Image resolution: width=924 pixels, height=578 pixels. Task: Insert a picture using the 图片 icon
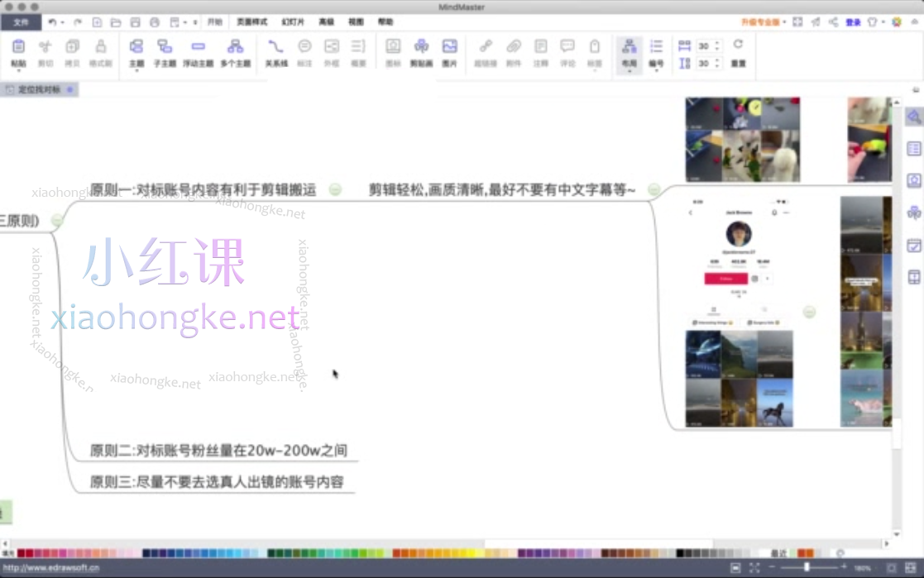tap(449, 47)
